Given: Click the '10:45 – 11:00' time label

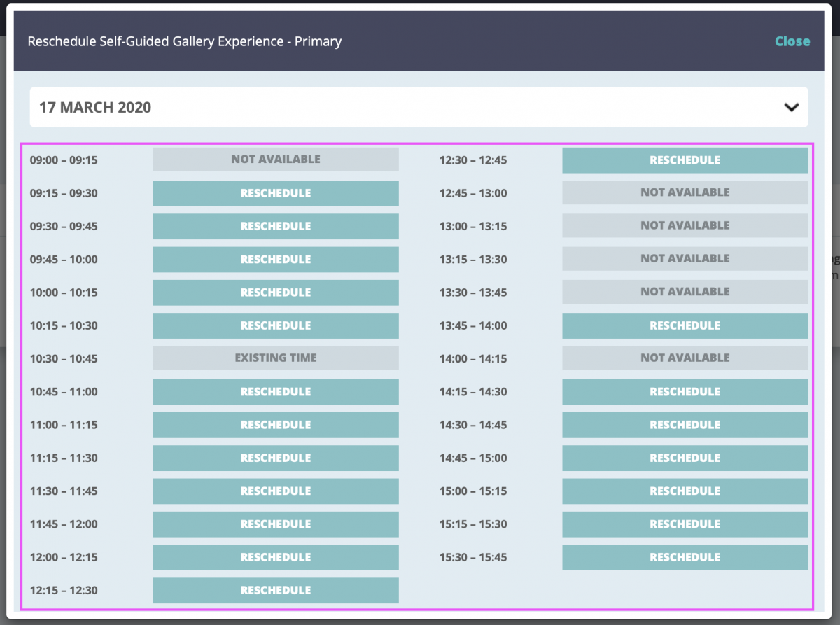Looking at the screenshot, I should (x=64, y=392).
